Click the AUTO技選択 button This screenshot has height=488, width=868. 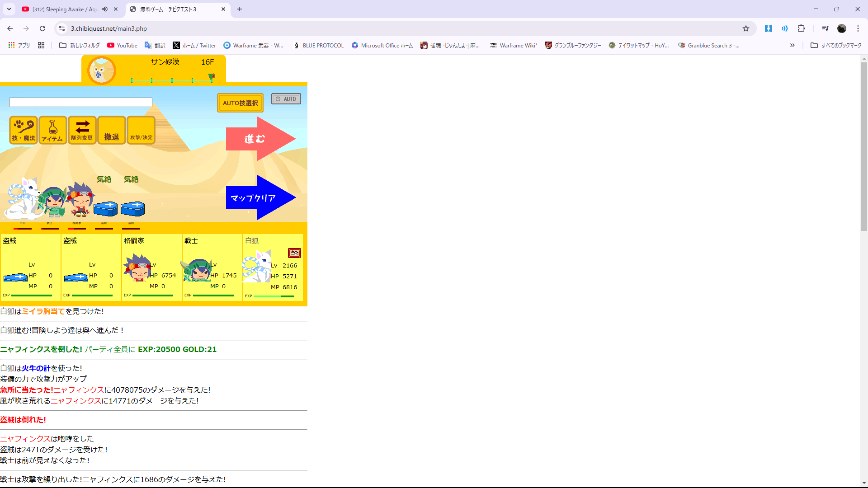click(x=240, y=103)
